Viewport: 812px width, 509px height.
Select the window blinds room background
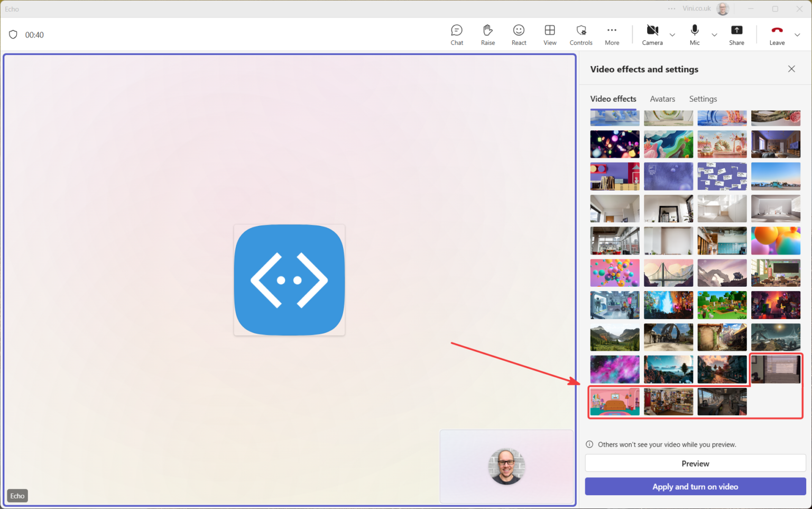[x=776, y=369]
